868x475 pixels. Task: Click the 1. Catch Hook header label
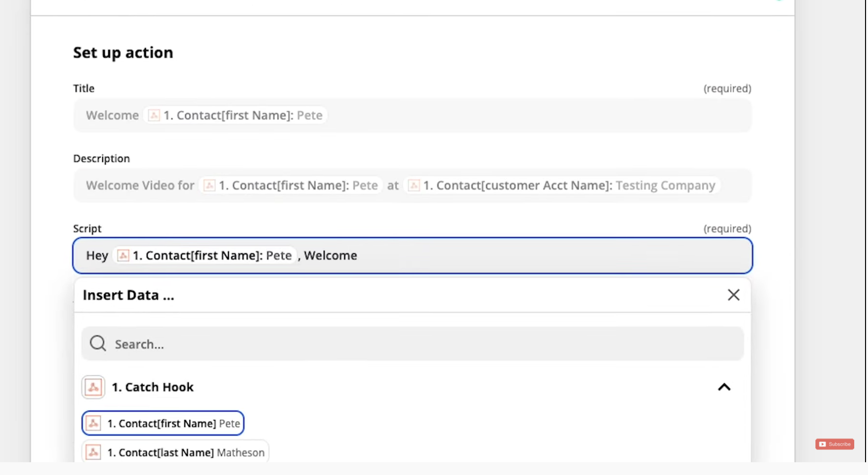point(152,387)
